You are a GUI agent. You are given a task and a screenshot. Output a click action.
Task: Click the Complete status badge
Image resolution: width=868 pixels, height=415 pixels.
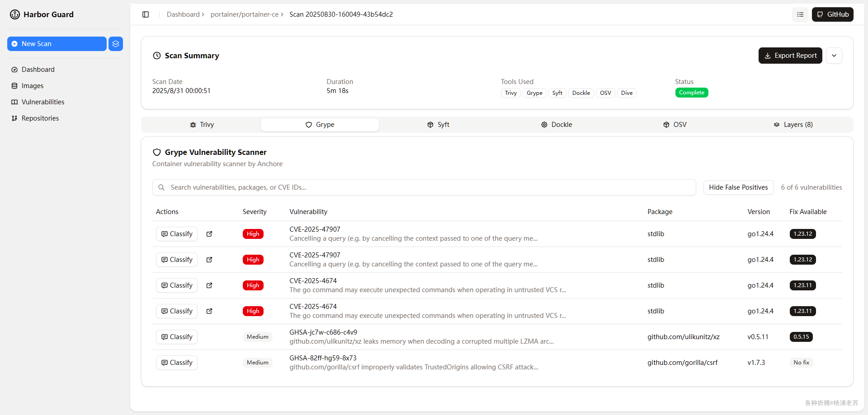coord(692,93)
